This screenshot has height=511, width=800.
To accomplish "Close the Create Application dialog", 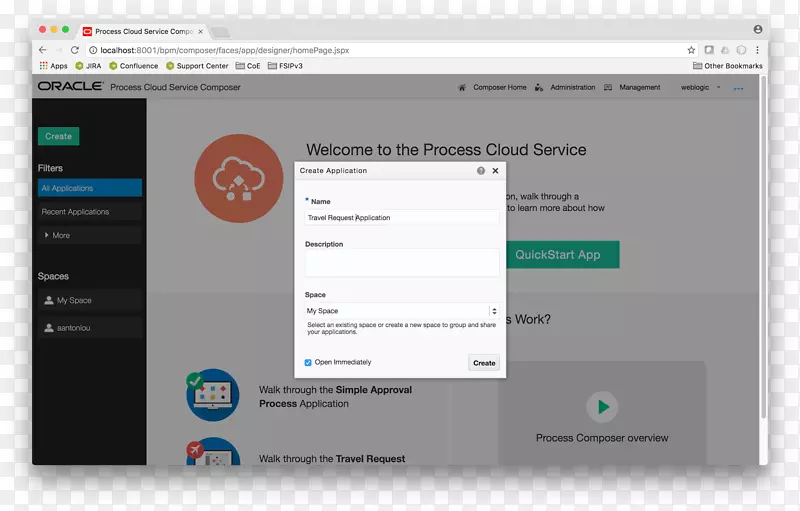I will pyautogui.click(x=495, y=171).
